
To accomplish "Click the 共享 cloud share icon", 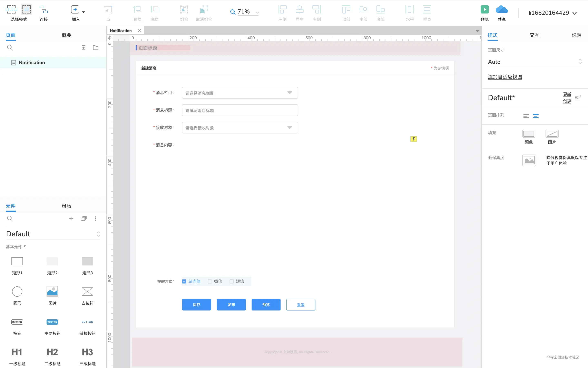I will coord(502,9).
